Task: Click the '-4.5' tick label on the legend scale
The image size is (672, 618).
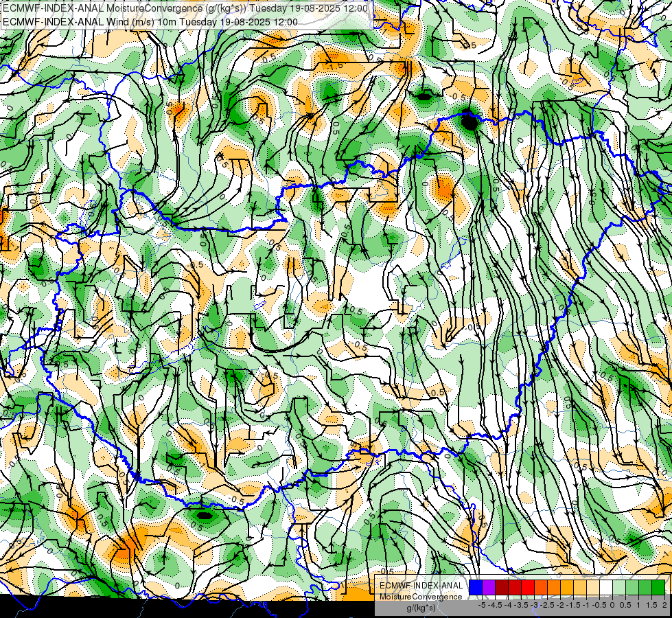Action: tap(496, 605)
